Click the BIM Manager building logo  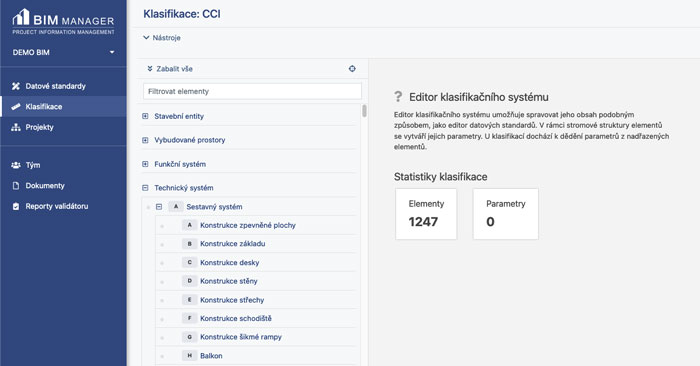tap(21, 17)
